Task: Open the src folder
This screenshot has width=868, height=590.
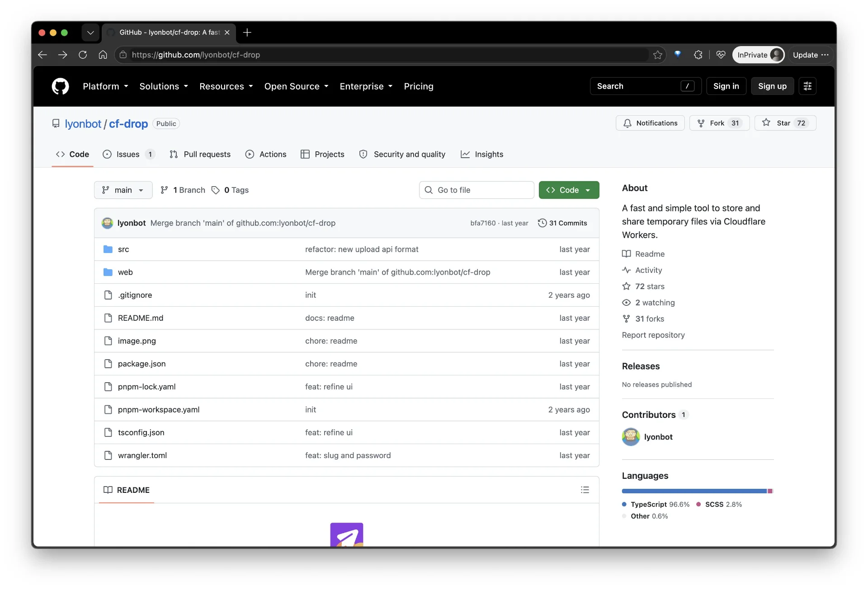Action: (123, 249)
